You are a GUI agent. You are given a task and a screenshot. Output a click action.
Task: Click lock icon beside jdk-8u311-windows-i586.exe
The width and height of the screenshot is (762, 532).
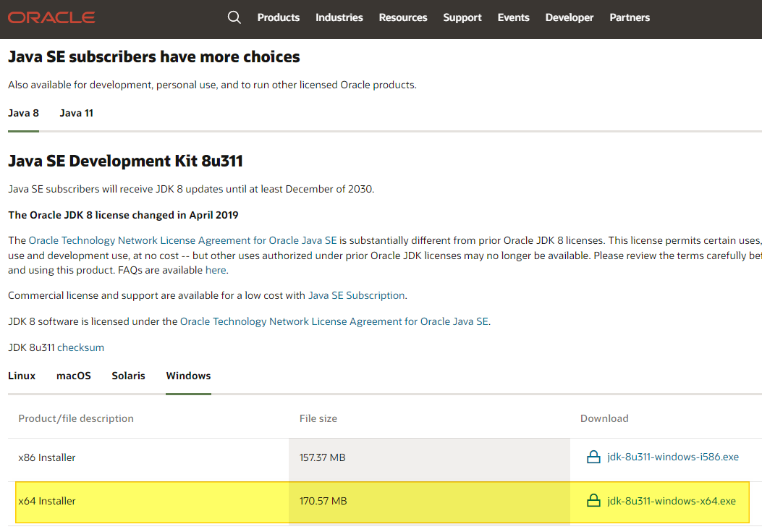[593, 457]
